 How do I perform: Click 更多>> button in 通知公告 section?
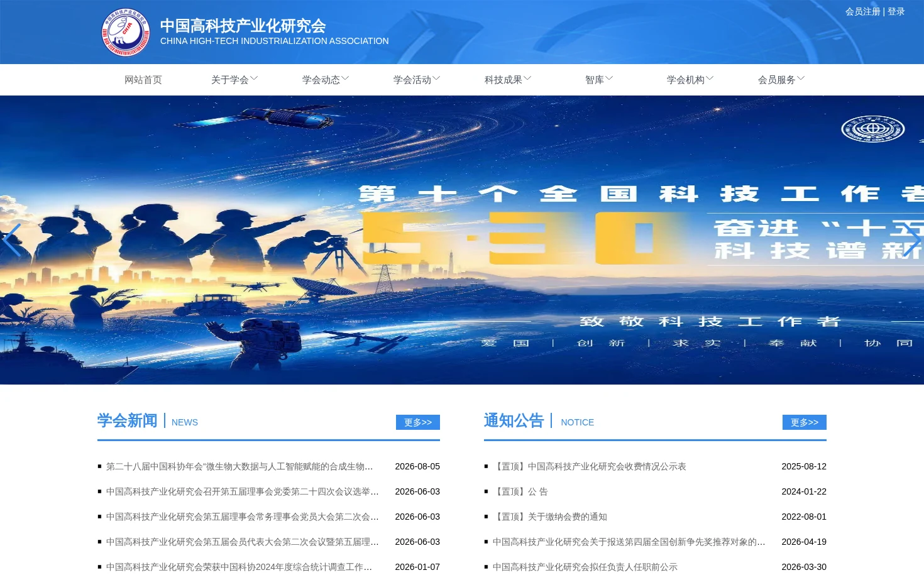click(x=805, y=422)
